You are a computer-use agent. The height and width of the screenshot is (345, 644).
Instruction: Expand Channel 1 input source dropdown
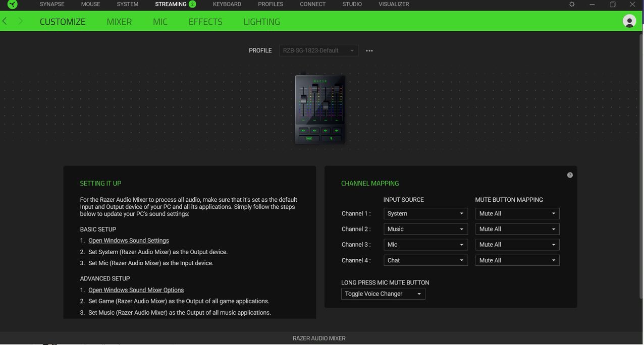pyautogui.click(x=425, y=213)
